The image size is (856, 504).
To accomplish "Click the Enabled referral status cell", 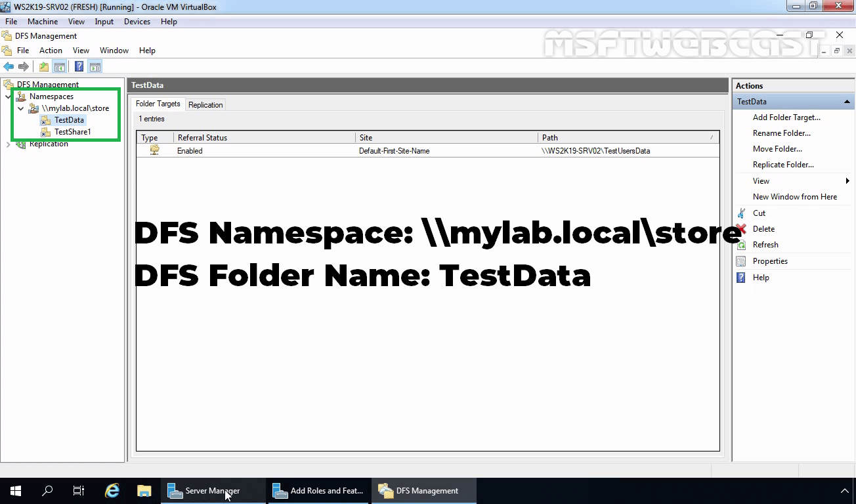I will click(190, 151).
